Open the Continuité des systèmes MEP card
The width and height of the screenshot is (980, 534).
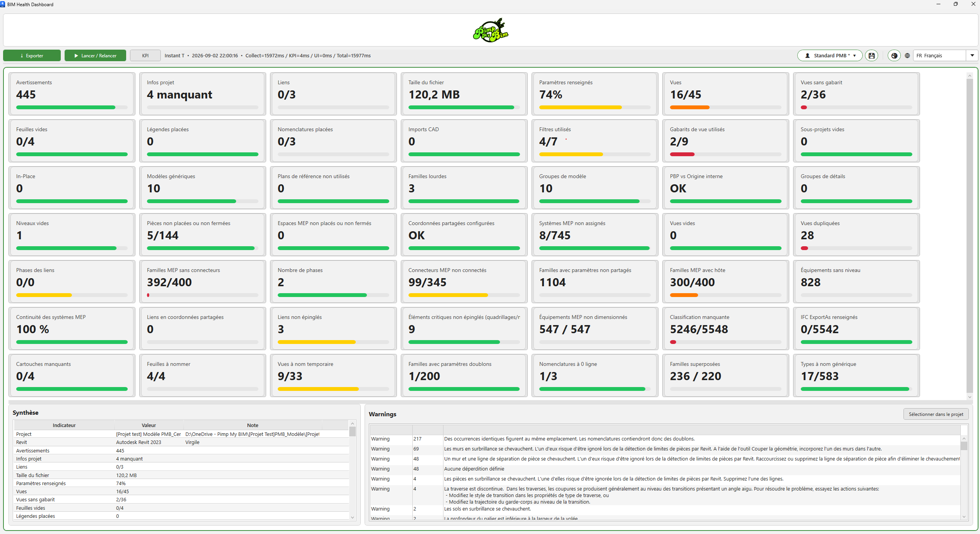(72, 329)
